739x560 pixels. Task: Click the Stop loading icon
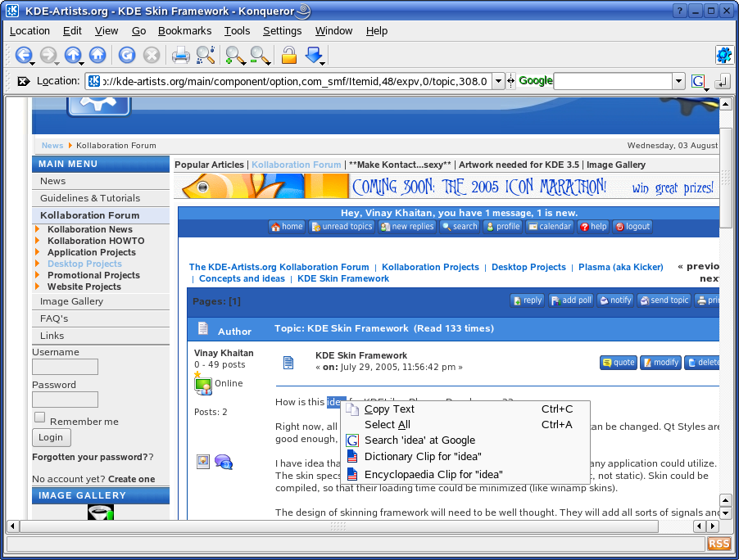click(x=152, y=55)
